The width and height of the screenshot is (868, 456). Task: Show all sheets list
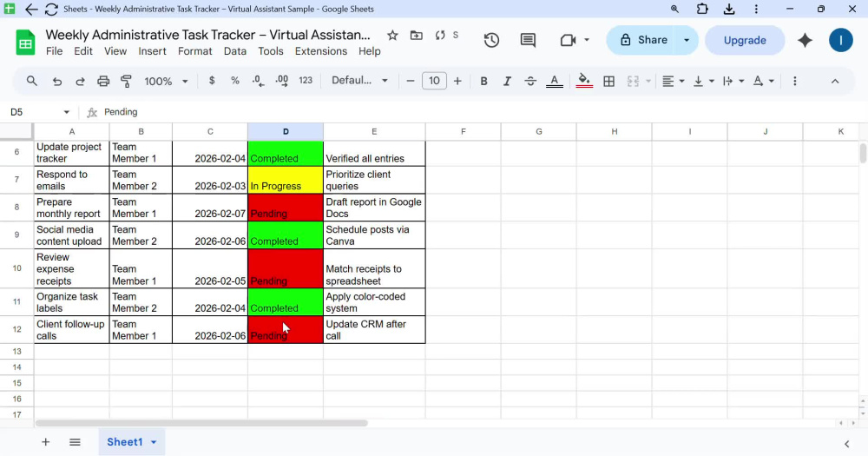point(75,442)
